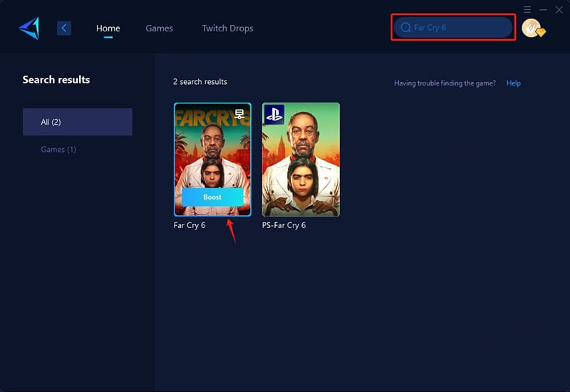570x392 pixels.
Task: Select the PS-Far Cry 6 game cover
Action: 301,159
